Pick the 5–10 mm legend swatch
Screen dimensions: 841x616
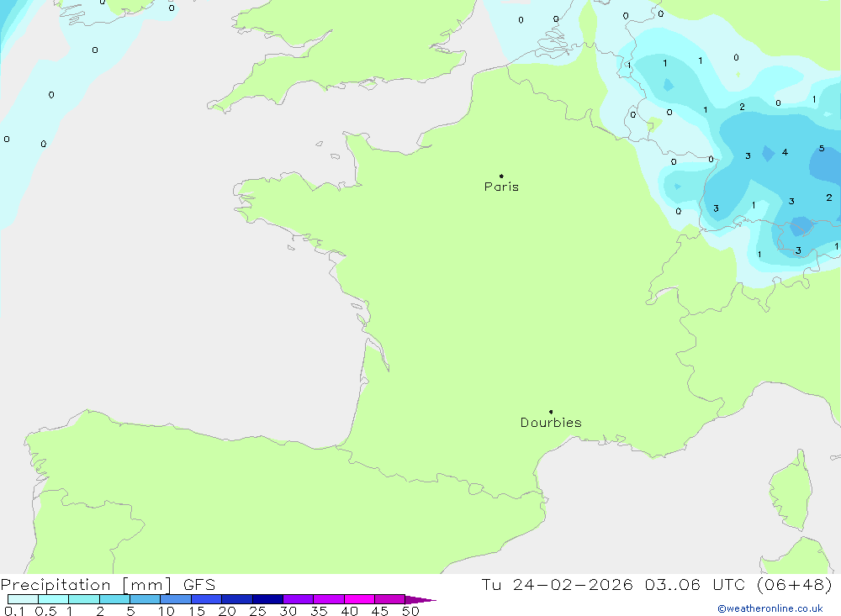(145, 599)
